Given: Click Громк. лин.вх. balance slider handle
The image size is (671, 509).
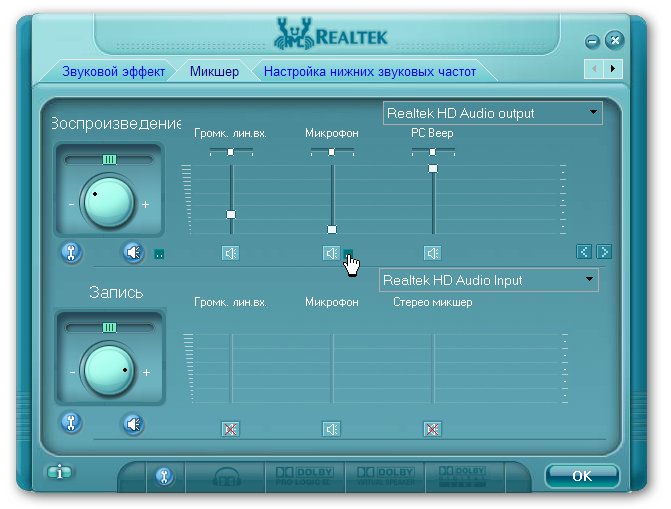Looking at the screenshot, I should 231,152.
